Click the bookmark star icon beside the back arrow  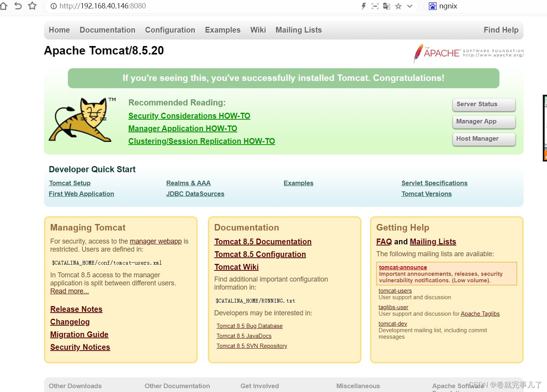(32, 6)
